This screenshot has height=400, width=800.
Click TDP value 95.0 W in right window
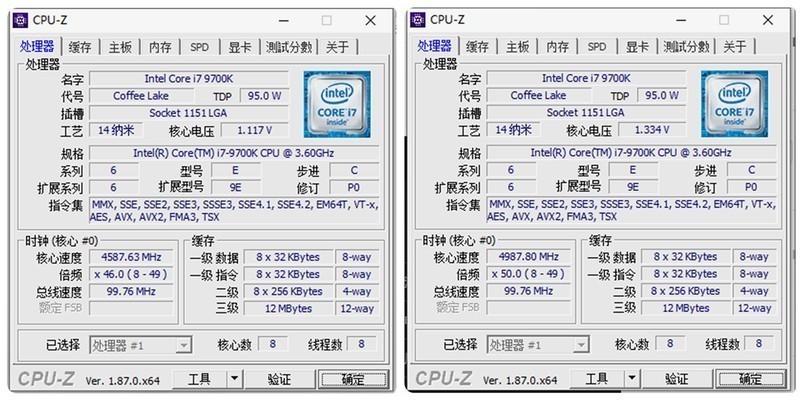click(x=662, y=95)
